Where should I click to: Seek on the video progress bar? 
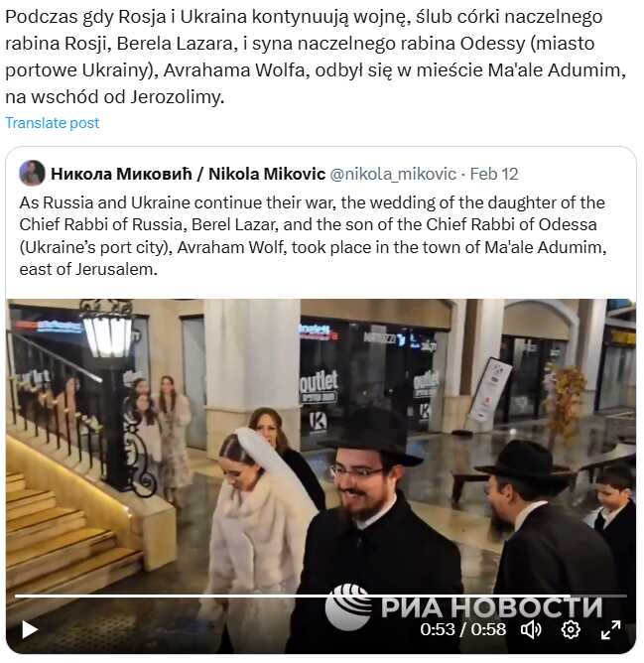(x=321, y=596)
